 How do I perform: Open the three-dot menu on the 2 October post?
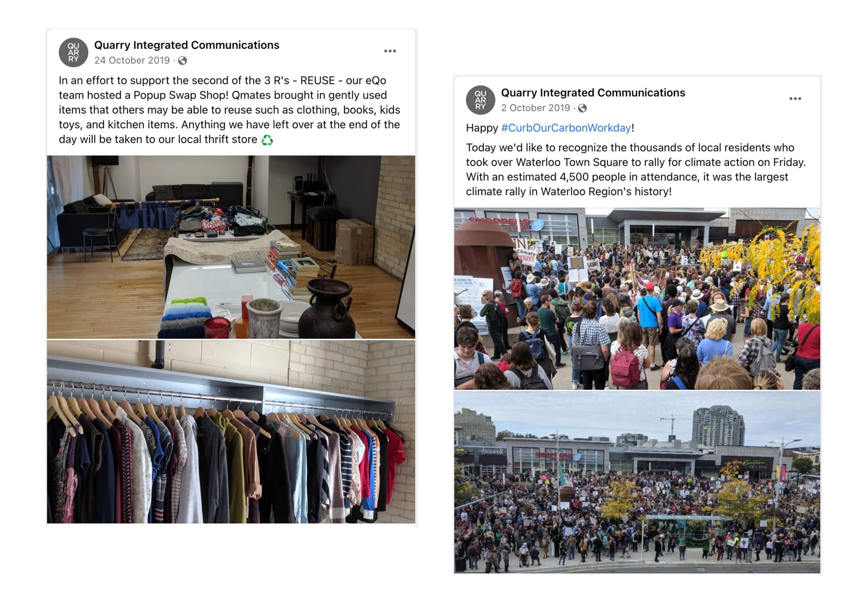pyautogui.click(x=795, y=99)
